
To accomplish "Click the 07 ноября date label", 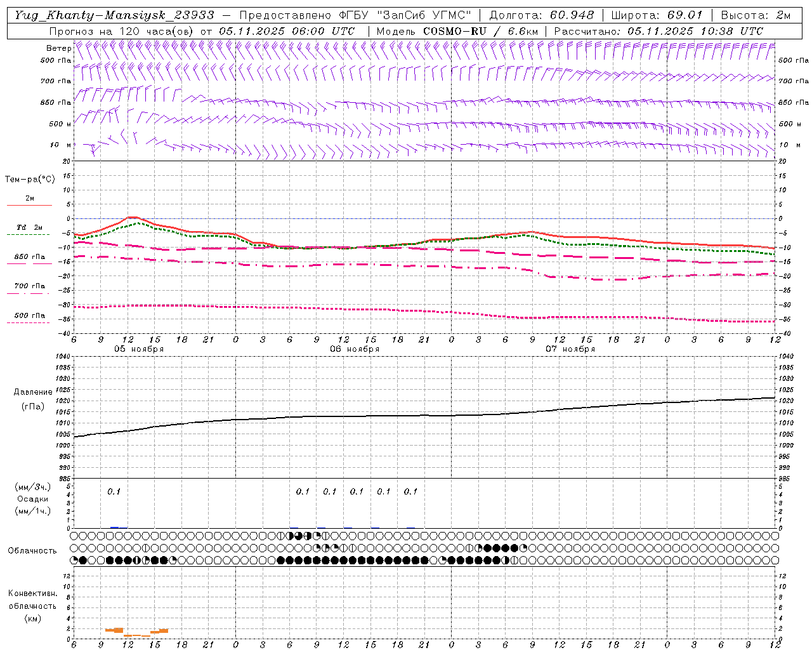I will click(x=570, y=349).
